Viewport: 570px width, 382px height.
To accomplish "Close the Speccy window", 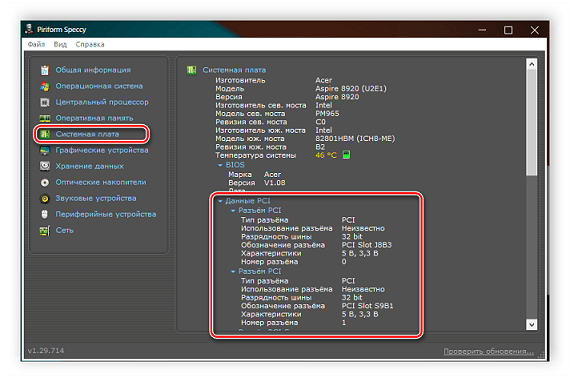I will (x=534, y=30).
